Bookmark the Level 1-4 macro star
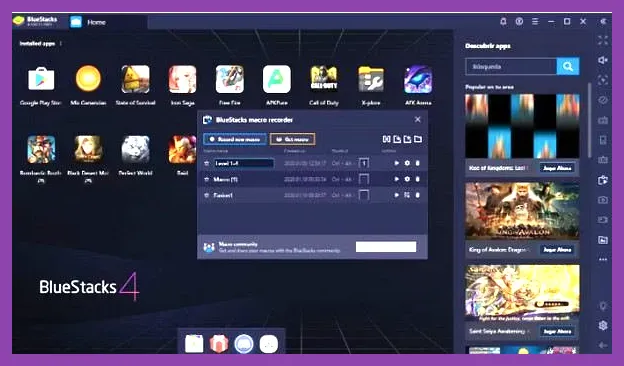Viewport: 624px width, 366px height. click(207, 163)
